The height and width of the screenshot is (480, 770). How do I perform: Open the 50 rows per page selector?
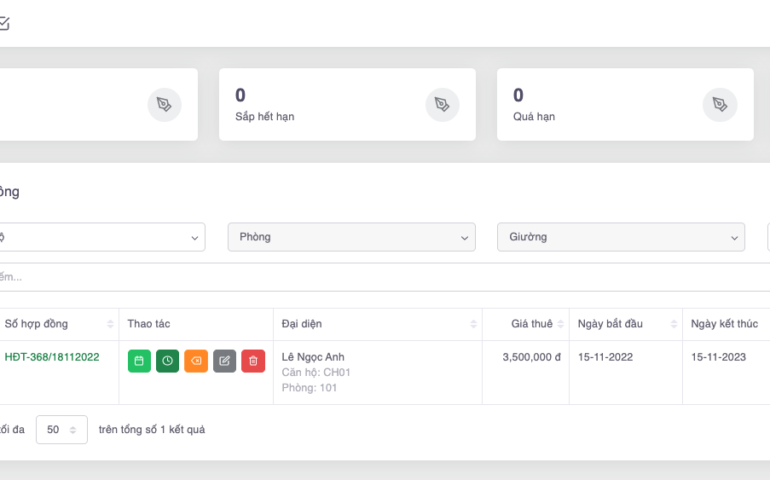pos(61,430)
